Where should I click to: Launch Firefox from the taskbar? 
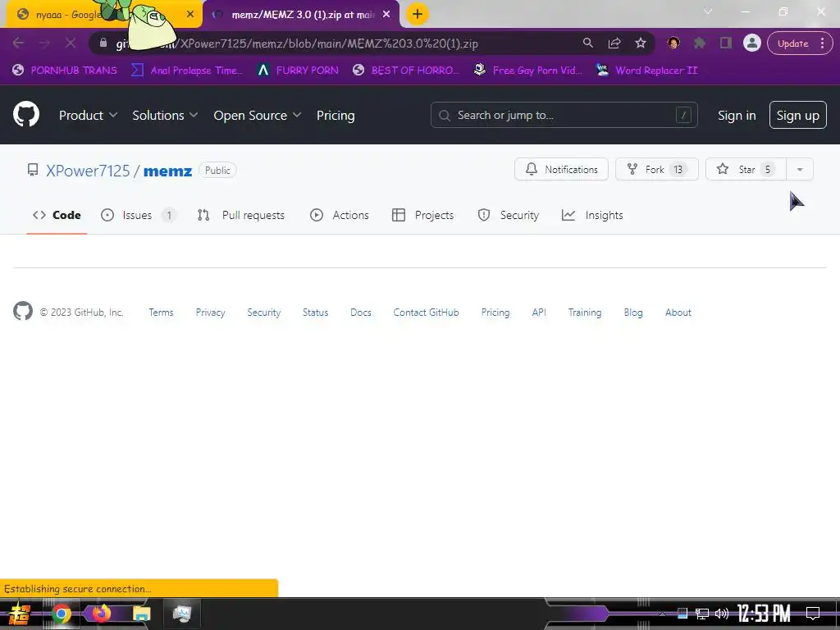click(x=101, y=614)
